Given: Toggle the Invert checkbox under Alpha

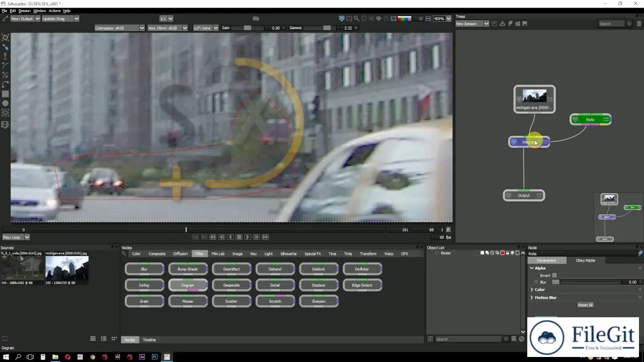Looking at the screenshot, I should [554, 276].
